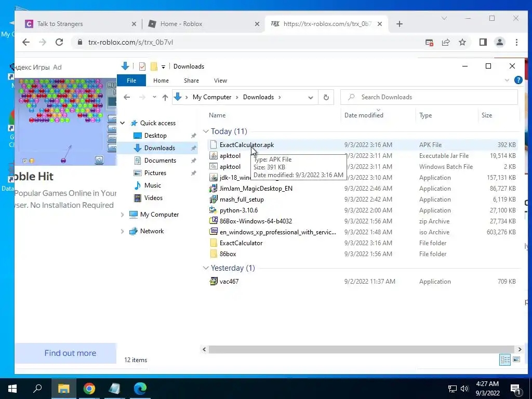Select the vac467 application icon
Image resolution: width=532 pixels, height=399 pixels.
tap(214, 281)
